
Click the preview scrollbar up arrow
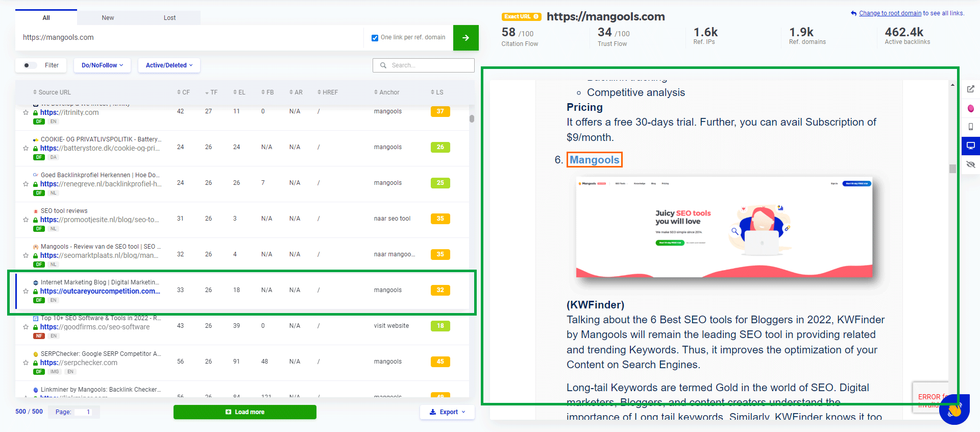pyautogui.click(x=952, y=85)
